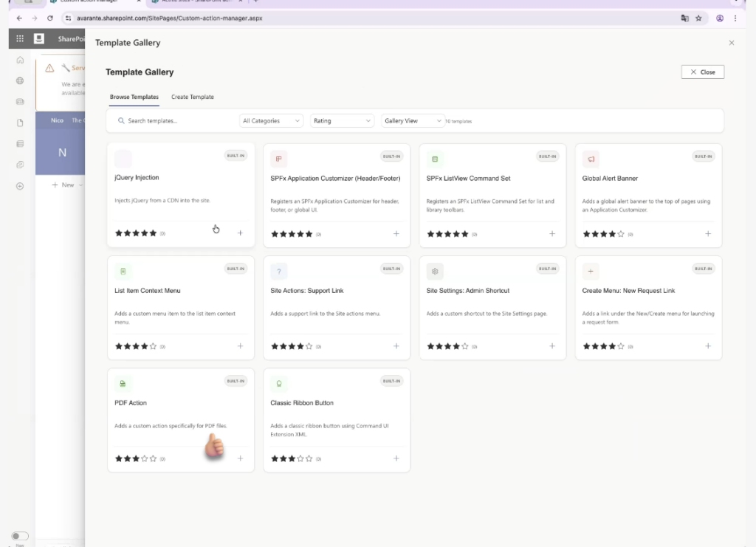Add the Global Alert Banner template via plus
The width and height of the screenshot is (756, 547).
pyautogui.click(x=708, y=233)
